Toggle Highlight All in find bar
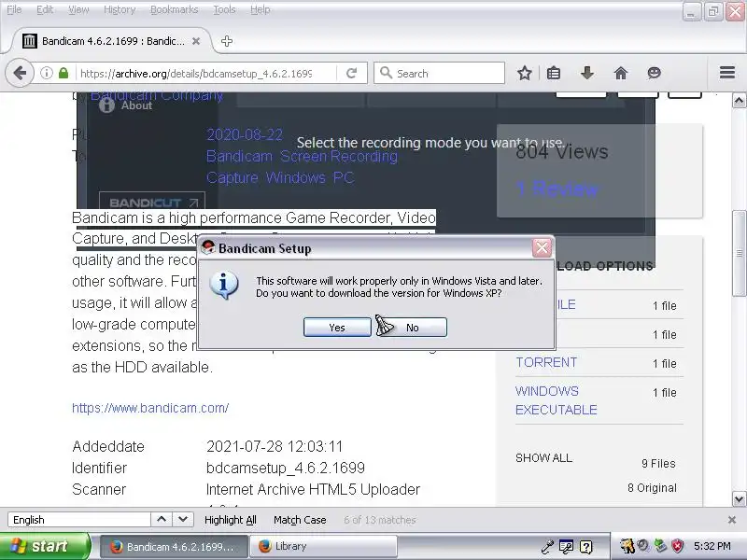The image size is (747, 560). coord(230,520)
